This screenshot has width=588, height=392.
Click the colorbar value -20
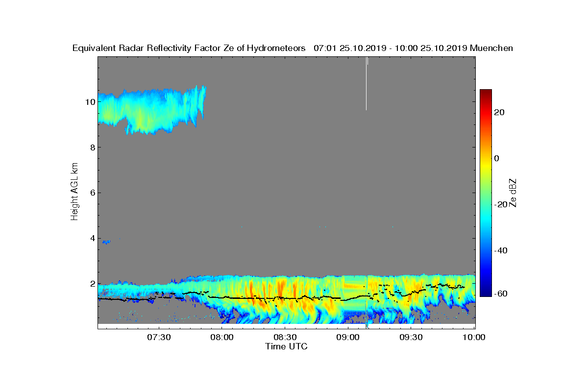click(x=500, y=204)
